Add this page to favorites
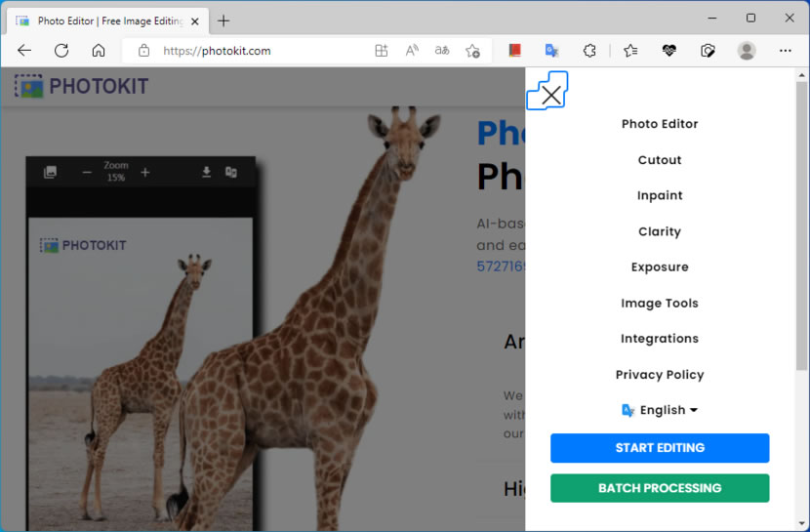Image resolution: width=810 pixels, height=532 pixels. point(472,51)
